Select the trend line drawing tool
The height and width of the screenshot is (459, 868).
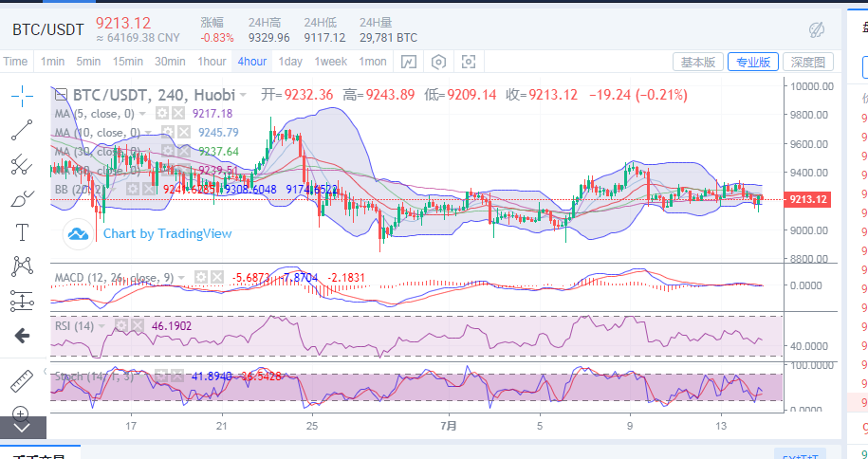[x=22, y=130]
